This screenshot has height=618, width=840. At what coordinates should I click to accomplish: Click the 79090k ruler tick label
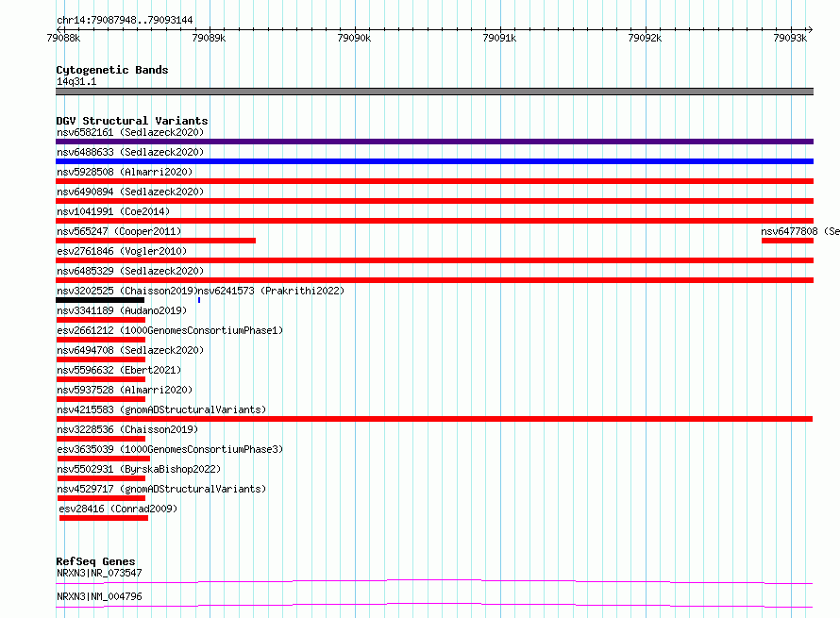tap(354, 38)
